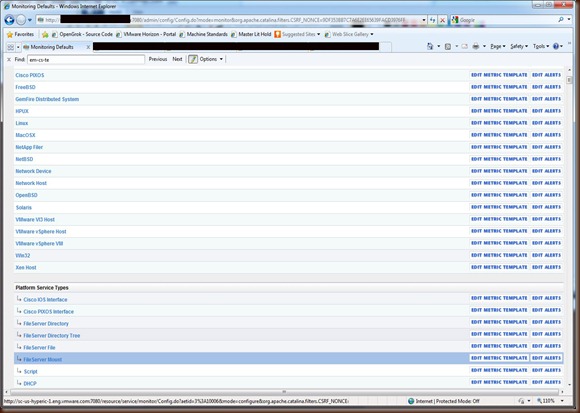Click the Internet zone globe in status bar
Screen dimensions: 580x413
[x=411, y=401]
